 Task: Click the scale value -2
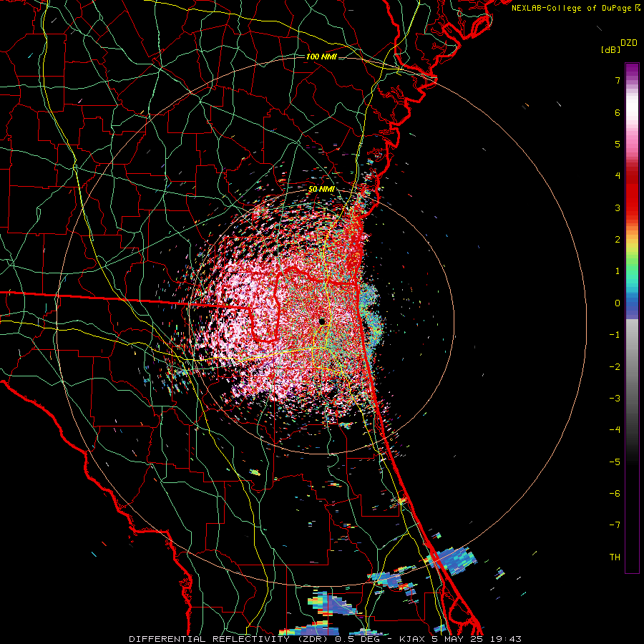(615, 367)
